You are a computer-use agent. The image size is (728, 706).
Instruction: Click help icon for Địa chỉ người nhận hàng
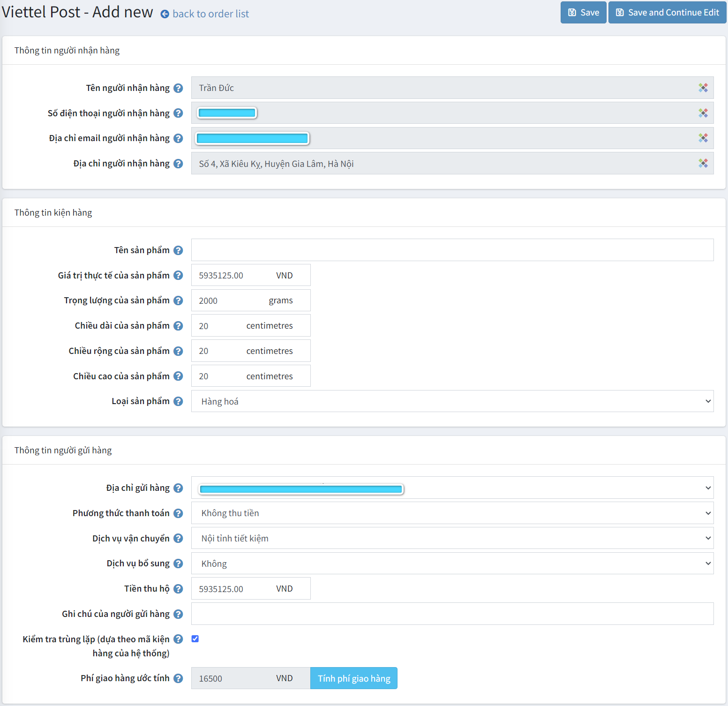tap(178, 164)
